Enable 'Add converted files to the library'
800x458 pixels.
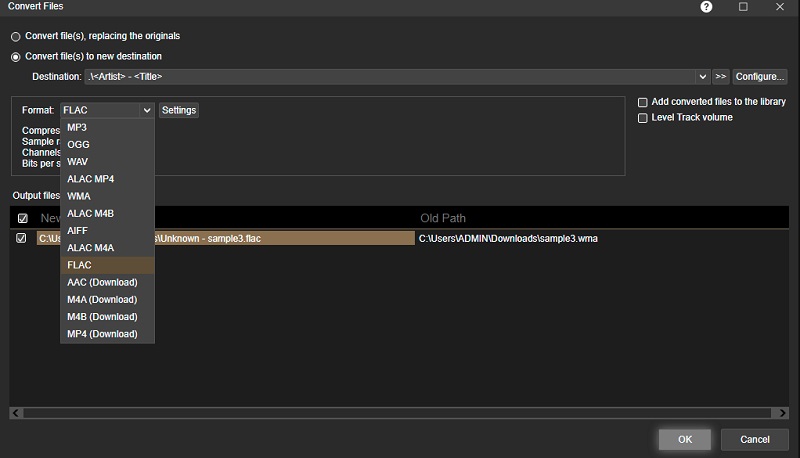point(643,102)
